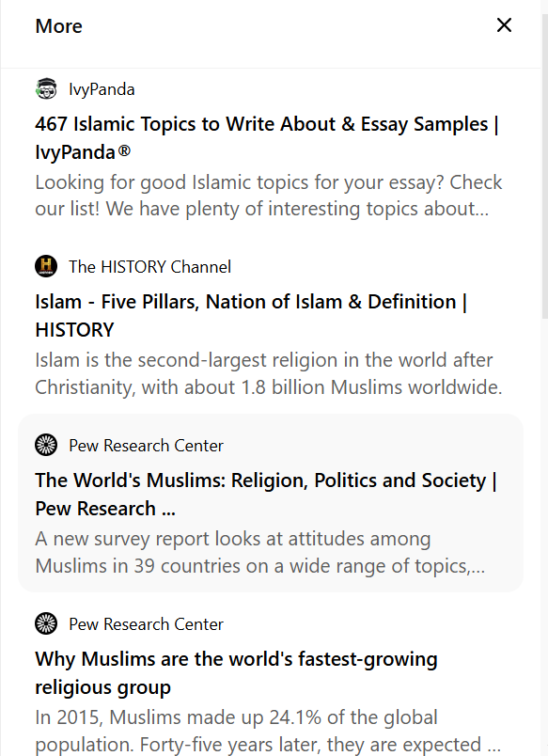
Task: Click Pew Research Center name above World's Muslims
Action: pos(146,446)
